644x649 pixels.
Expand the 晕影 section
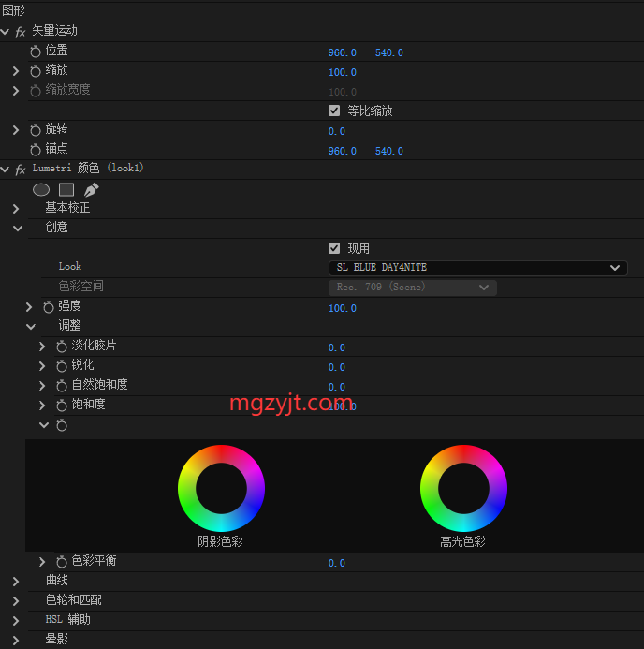coord(16,640)
